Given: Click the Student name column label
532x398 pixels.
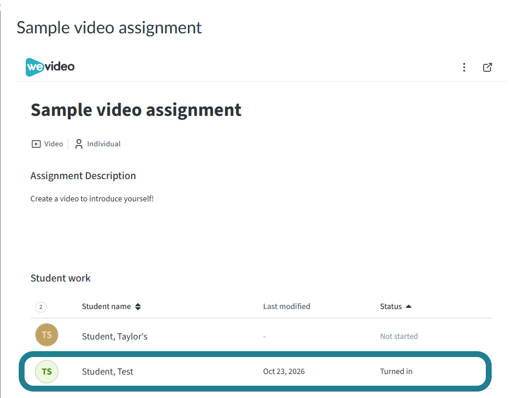Looking at the screenshot, I should (106, 306).
